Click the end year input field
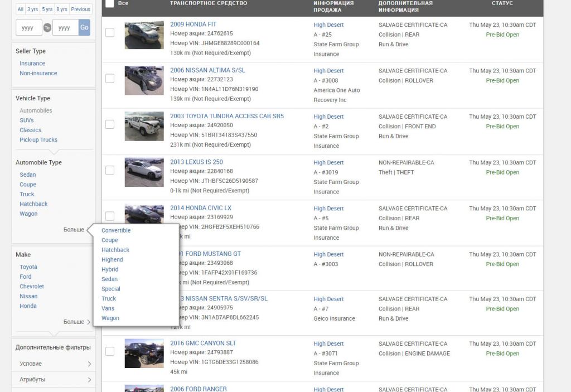This screenshot has width=571, height=392. coord(66,27)
